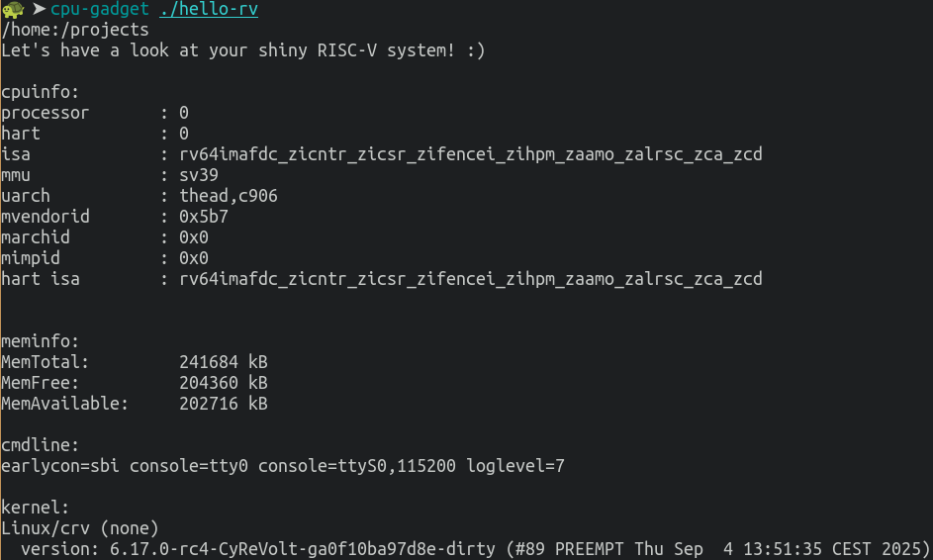Viewport: 933px width, 560px height.
Task: Click the MemTotal value 241684 kB
Action: coord(224,362)
